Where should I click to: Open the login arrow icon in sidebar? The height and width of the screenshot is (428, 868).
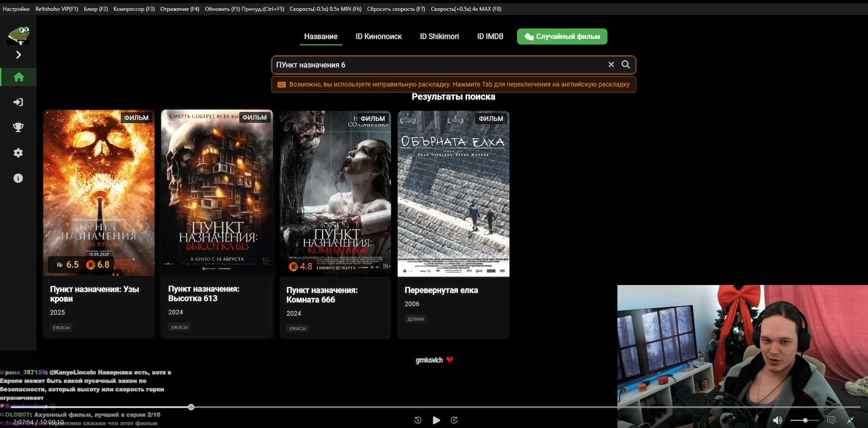[18, 102]
